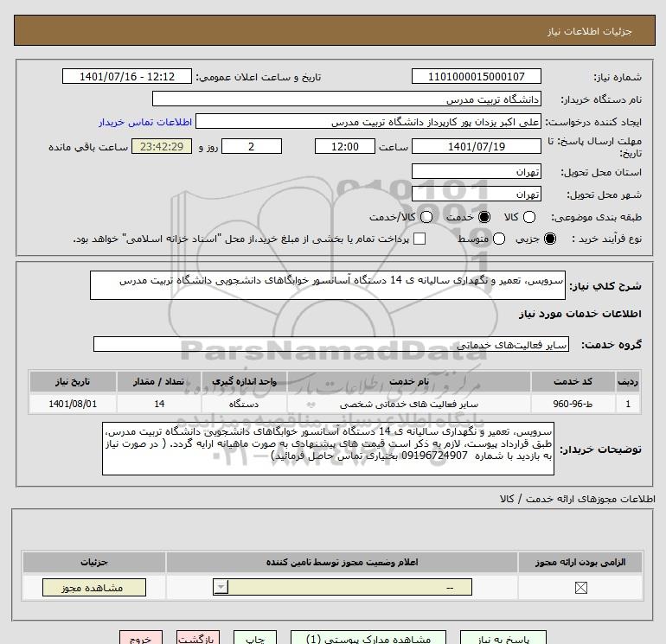Click service name سایر فعالیت های خدماتی شخصی

pyautogui.click(x=408, y=405)
